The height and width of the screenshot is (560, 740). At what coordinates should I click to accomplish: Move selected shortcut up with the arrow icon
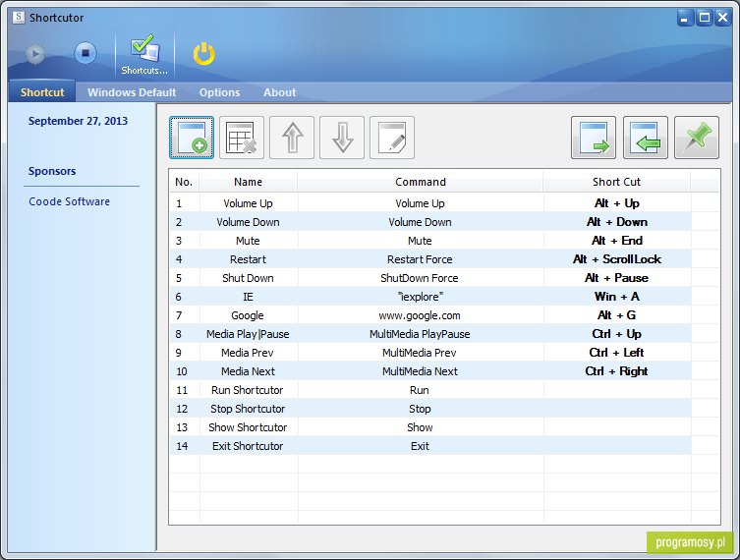click(x=292, y=138)
